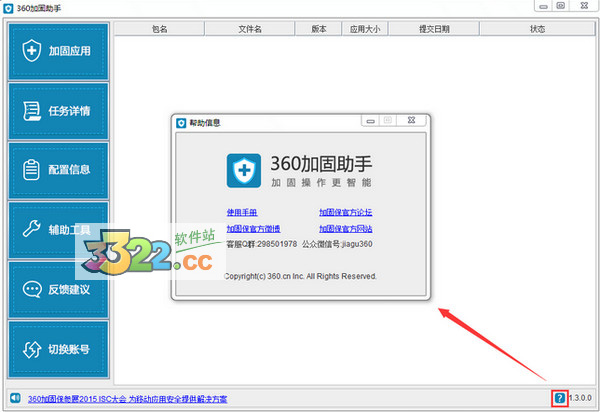Minimize the main 360加固助手 window
The width and height of the screenshot is (600, 412).
pyautogui.click(x=543, y=6)
